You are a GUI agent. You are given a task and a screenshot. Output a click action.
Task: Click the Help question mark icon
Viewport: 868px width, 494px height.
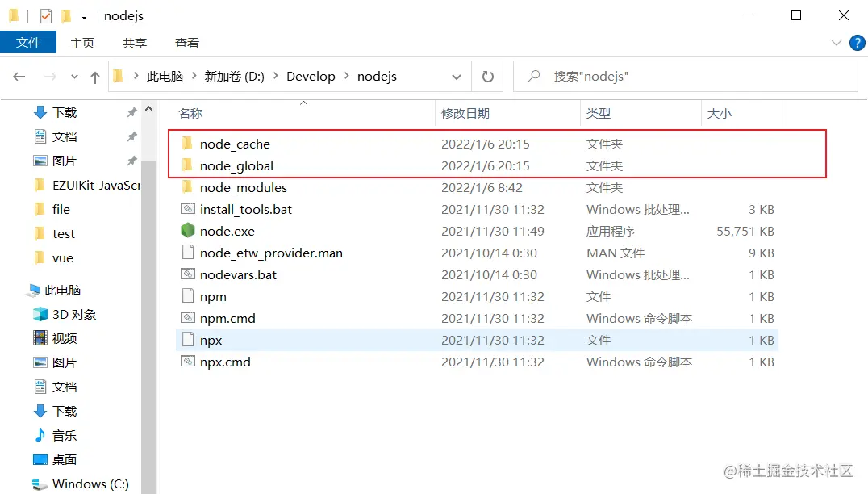pos(858,43)
